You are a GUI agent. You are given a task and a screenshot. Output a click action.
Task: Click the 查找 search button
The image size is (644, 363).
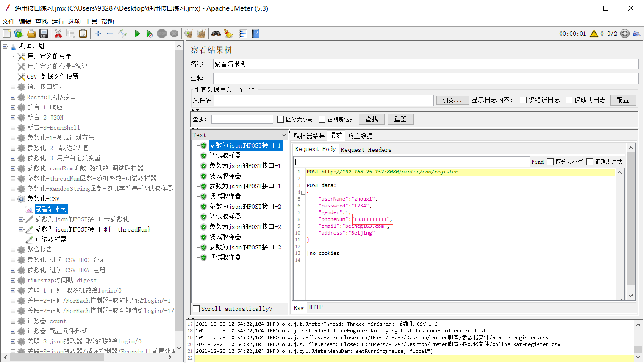coord(372,119)
